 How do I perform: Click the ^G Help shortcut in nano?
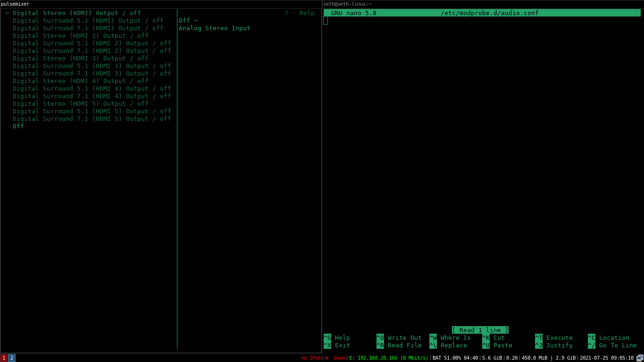pyautogui.click(x=337, y=338)
